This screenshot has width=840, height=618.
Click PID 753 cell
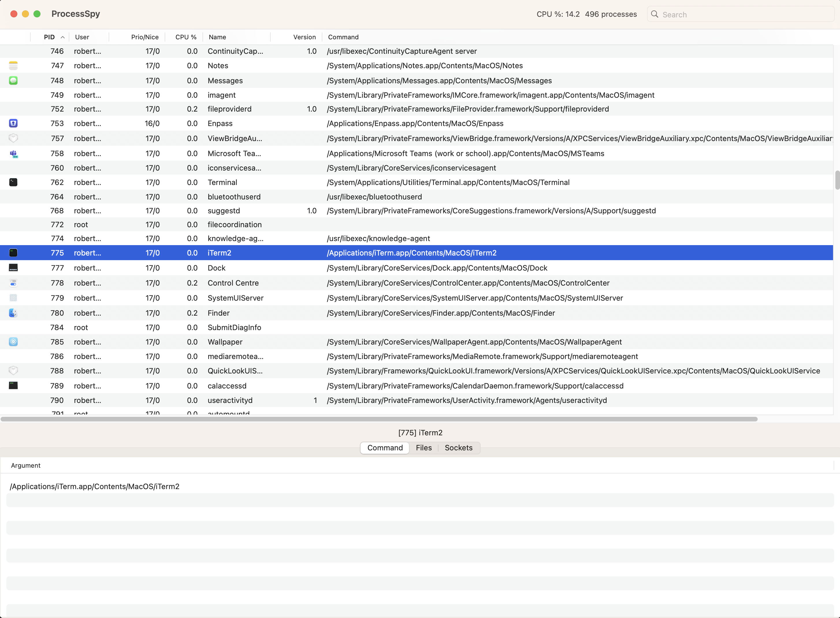coord(57,123)
